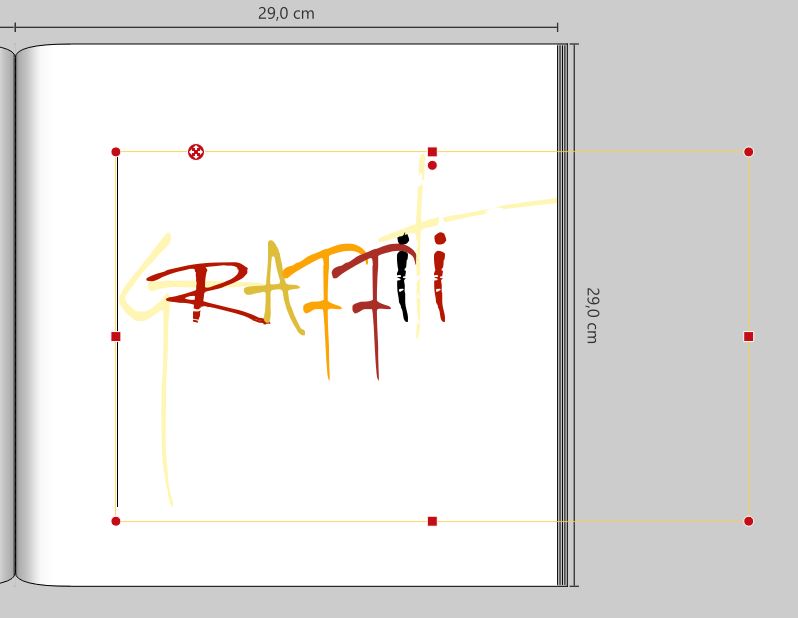
Task: Click the move handle icon on selection frame
Action: tap(196, 152)
